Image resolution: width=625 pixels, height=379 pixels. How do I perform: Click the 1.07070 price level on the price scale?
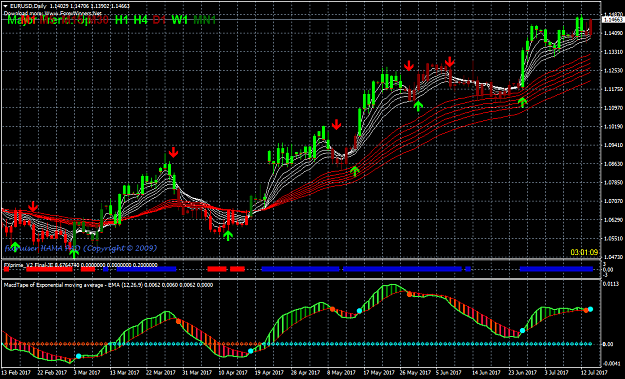pyautogui.click(x=613, y=201)
